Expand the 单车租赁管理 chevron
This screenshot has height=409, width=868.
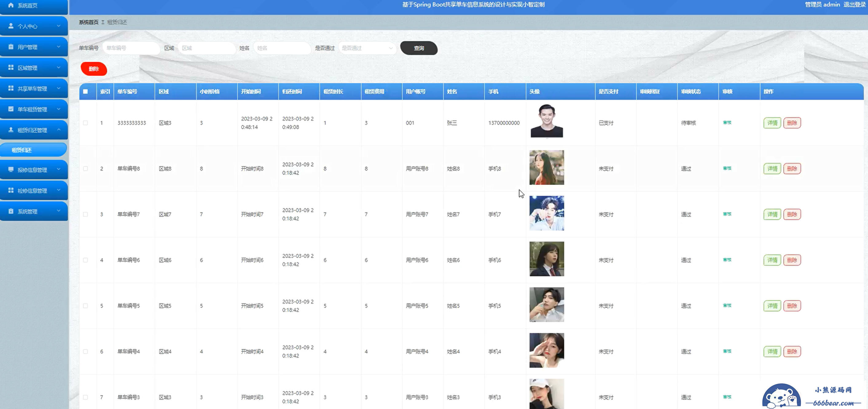click(x=59, y=109)
